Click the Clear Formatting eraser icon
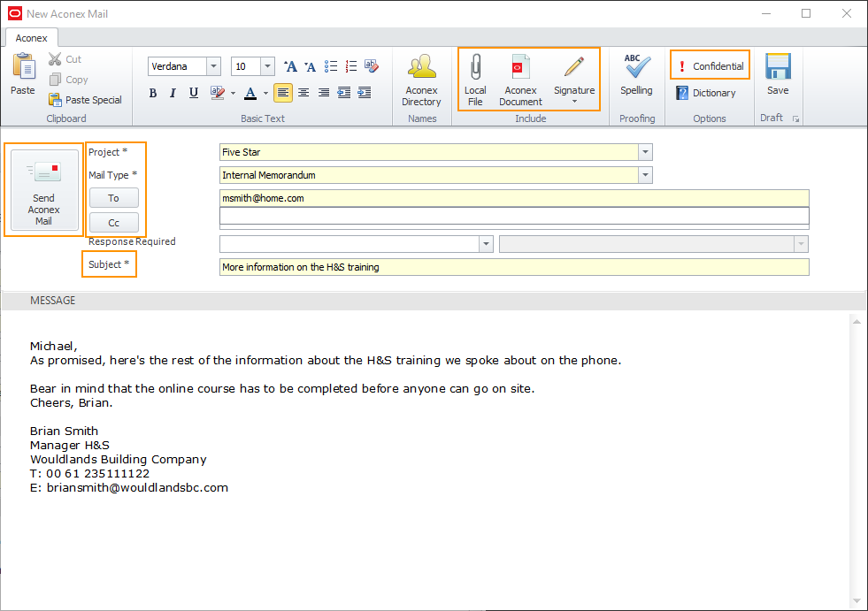The height and width of the screenshot is (611, 868). click(x=372, y=66)
